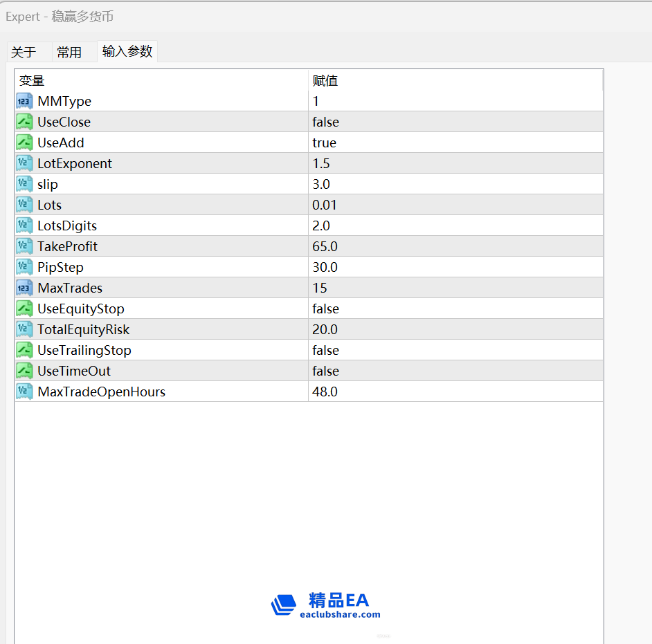
Task: Click the integer icon beside MaxTrades
Action: click(24, 288)
